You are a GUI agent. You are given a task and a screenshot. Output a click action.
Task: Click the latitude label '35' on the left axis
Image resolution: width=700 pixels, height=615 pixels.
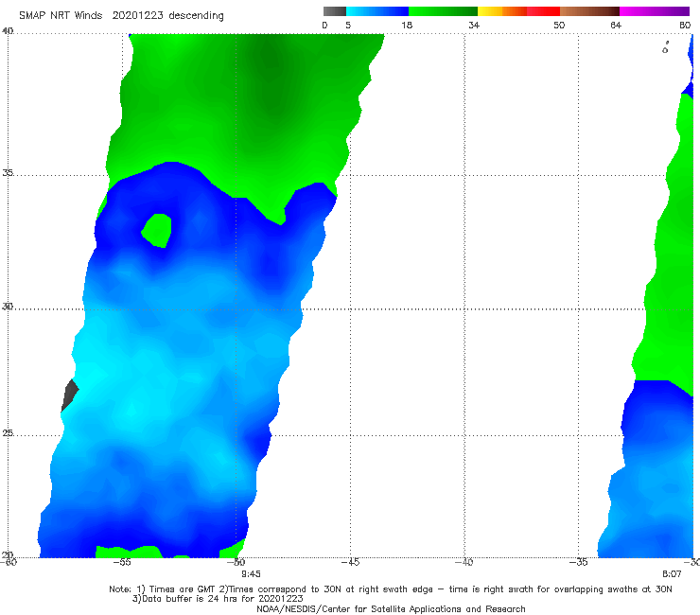8,173
